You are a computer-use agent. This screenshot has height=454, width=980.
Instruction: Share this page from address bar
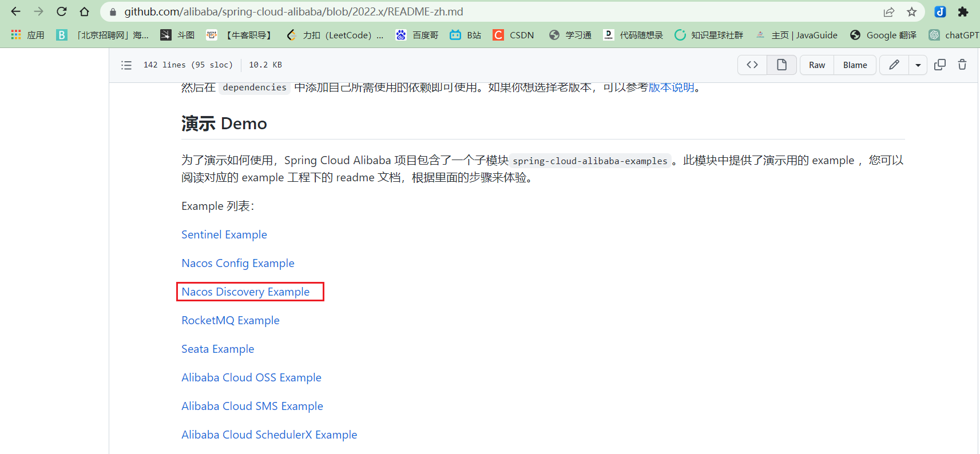[888, 11]
